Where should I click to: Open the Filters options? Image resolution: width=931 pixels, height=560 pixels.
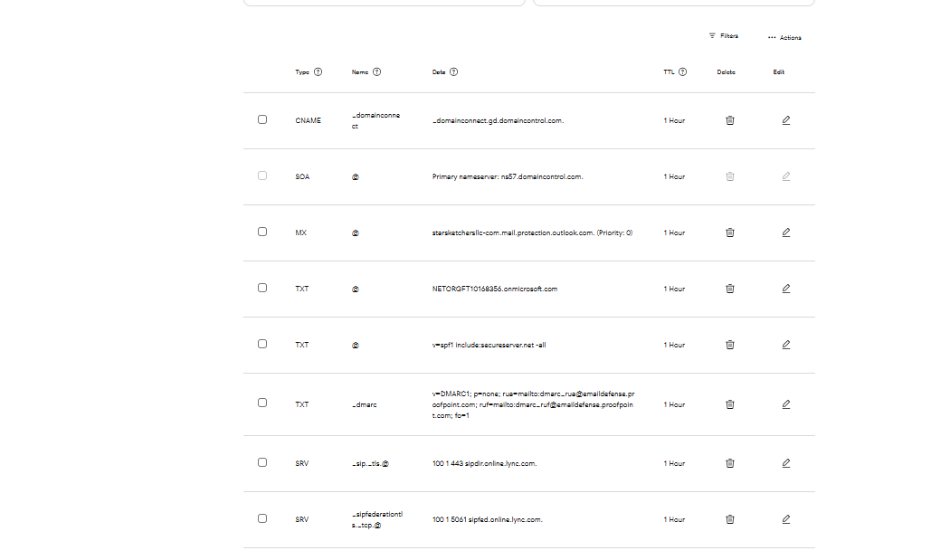(x=723, y=36)
